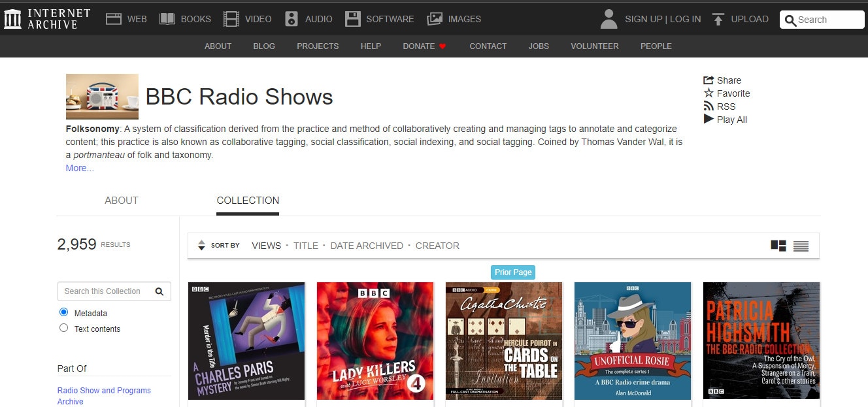Click the LOG IN link
This screenshot has width=868, height=407.
pos(685,19)
